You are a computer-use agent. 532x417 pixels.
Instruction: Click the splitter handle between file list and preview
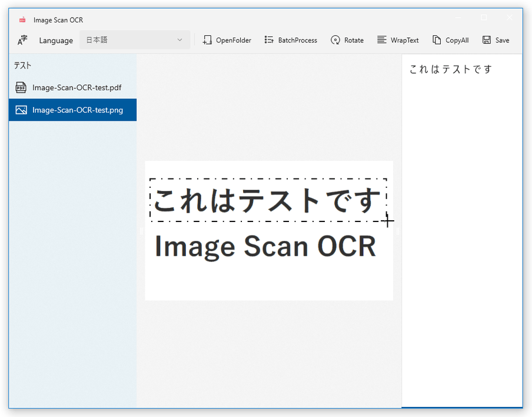point(141,231)
